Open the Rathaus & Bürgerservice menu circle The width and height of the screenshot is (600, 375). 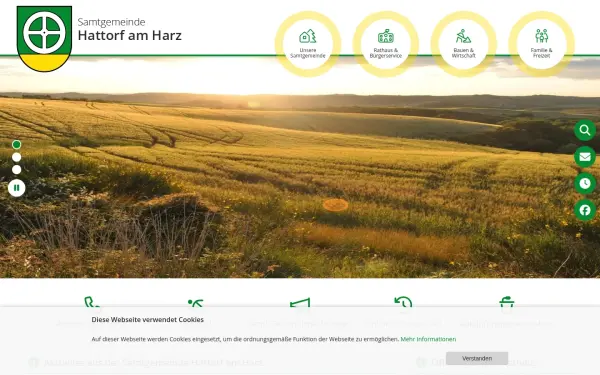tap(386, 44)
